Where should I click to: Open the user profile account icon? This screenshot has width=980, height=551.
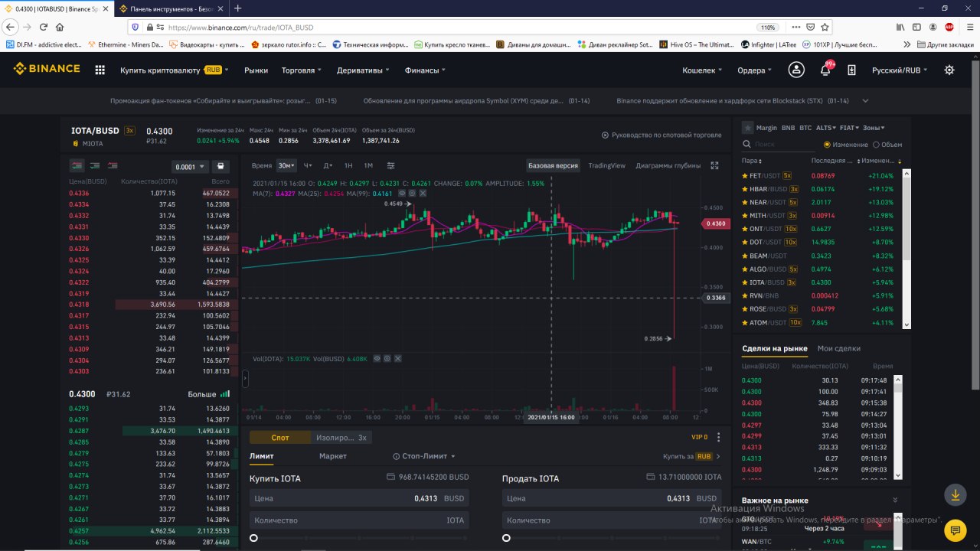[796, 70]
